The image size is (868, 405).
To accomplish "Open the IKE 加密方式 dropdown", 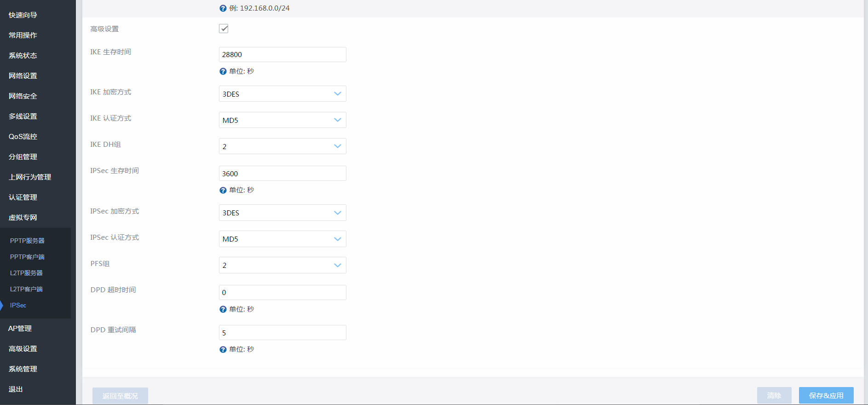I will [x=282, y=94].
